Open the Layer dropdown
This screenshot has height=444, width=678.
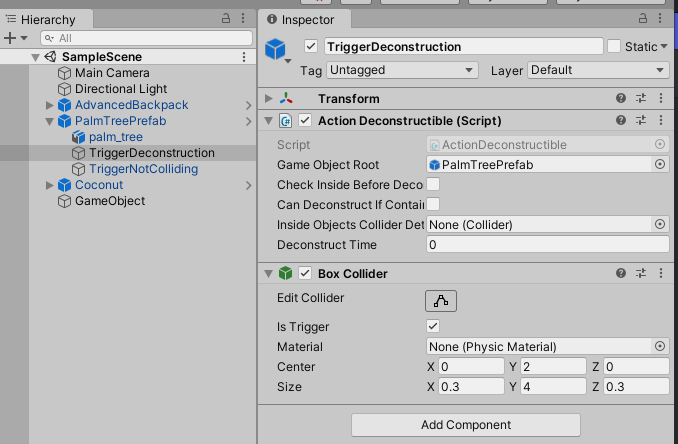(598, 70)
